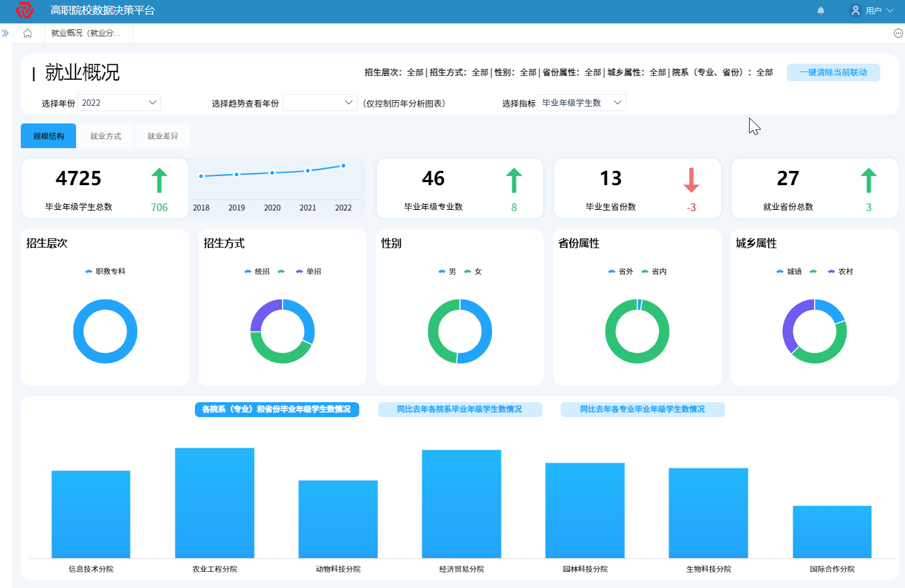Screen dimensions: 905x588
Task: Click the 同比去年各院系毕业年级学生数情况 button
Action: pos(459,409)
